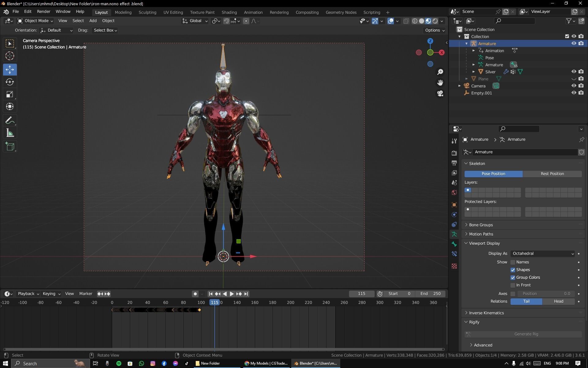Enable the In Front checkbox
This screenshot has width=588, height=368.
tap(513, 285)
